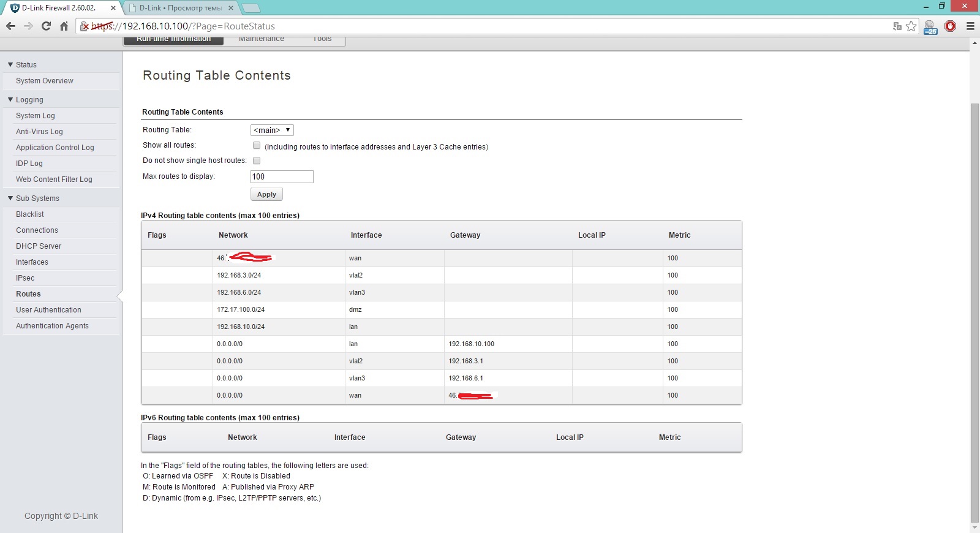Collapse the Logging sidebar section
This screenshot has height=533, width=980.
click(x=10, y=99)
